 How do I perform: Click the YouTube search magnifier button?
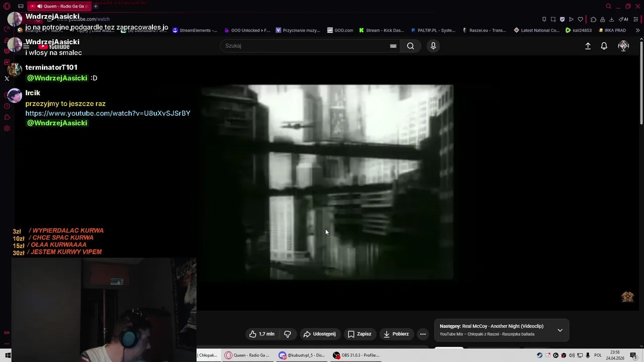click(411, 46)
